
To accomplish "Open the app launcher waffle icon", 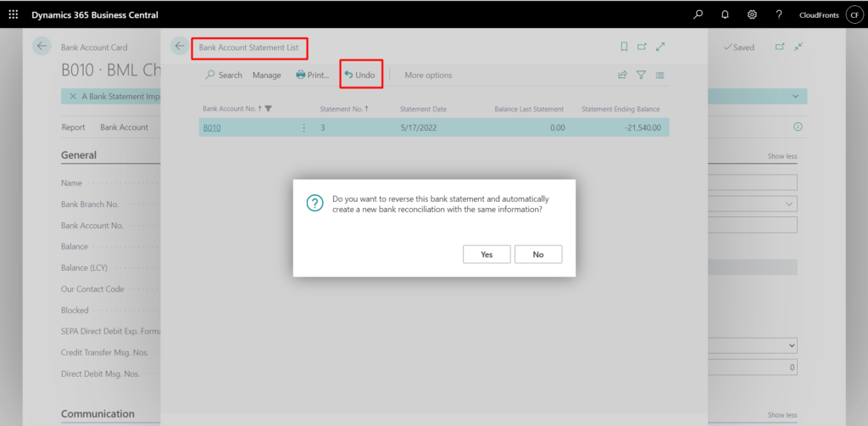I will [x=14, y=15].
